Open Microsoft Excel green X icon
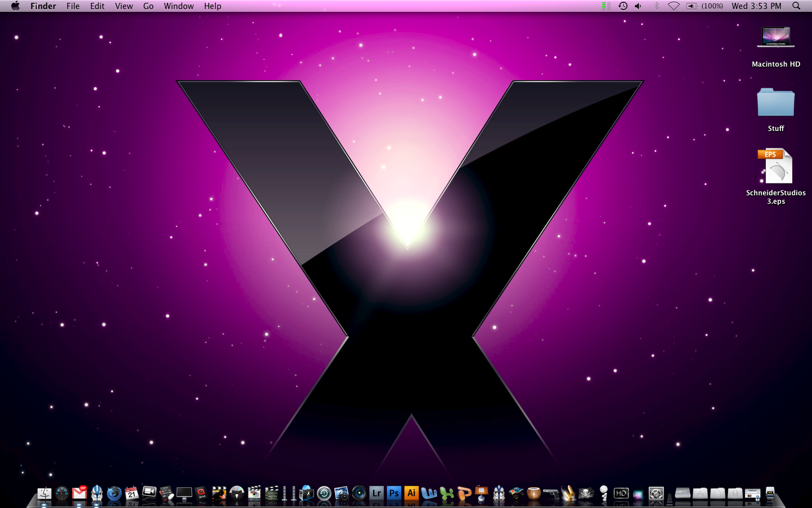 (x=447, y=493)
